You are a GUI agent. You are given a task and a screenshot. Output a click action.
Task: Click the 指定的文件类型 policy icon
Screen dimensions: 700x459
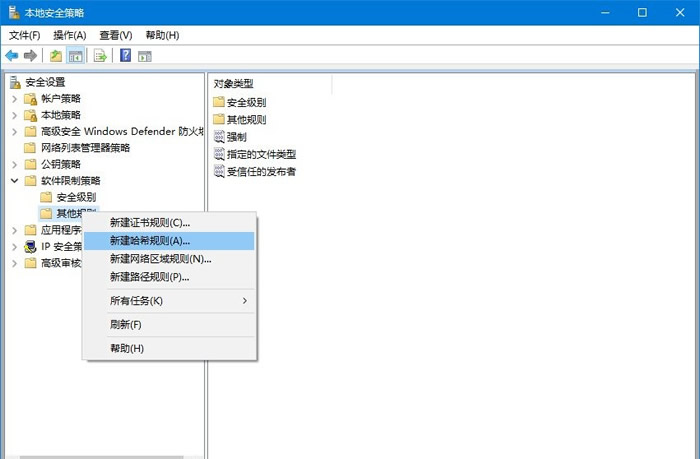219,154
